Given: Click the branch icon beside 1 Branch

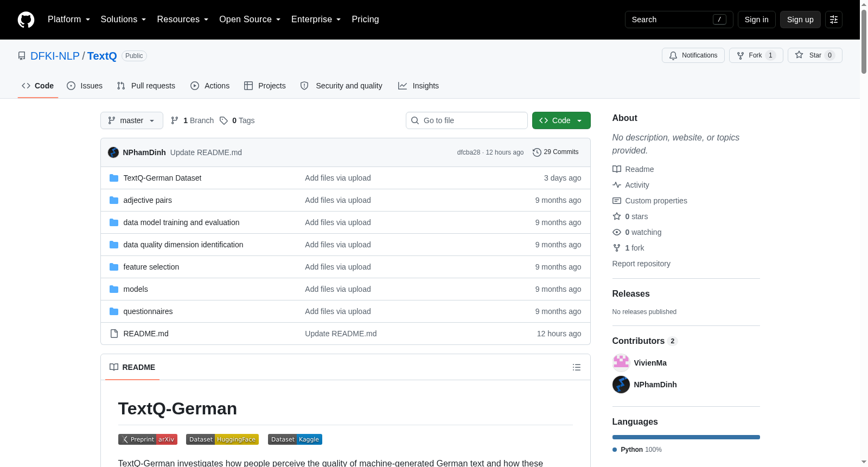Looking at the screenshot, I should point(175,120).
